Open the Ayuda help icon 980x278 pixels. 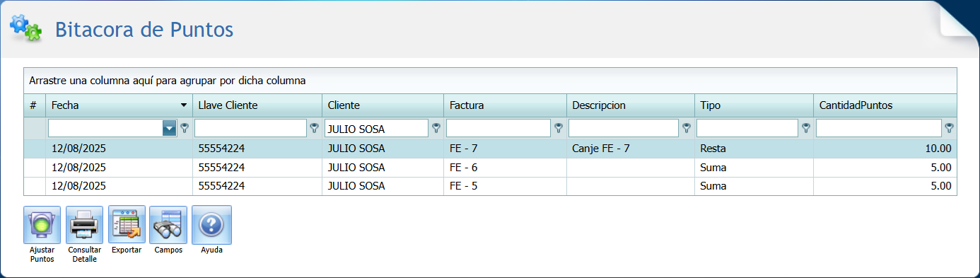pyautogui.click(x=211, y=225)
